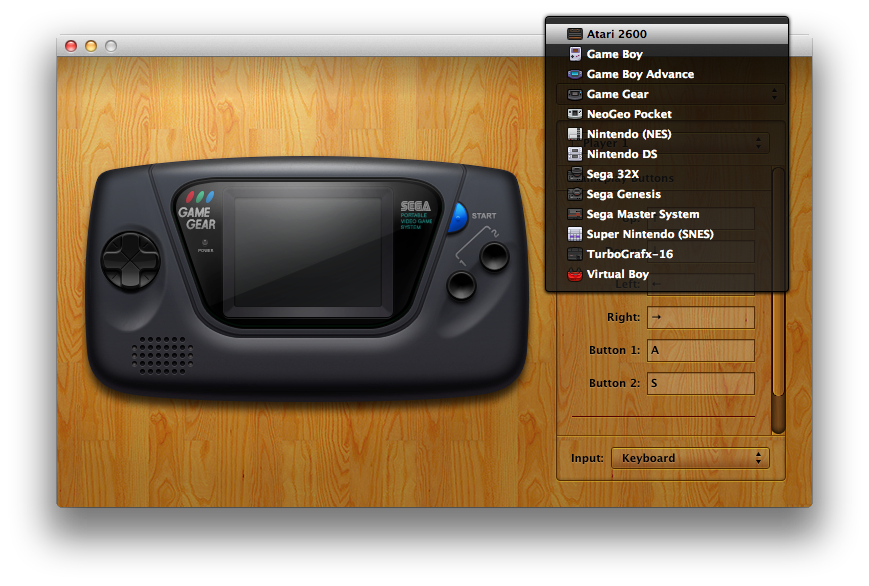The height and width of the screenshot is (586, 869).
Task: Choose Game Boy in the system list
Action: [667, 54]
